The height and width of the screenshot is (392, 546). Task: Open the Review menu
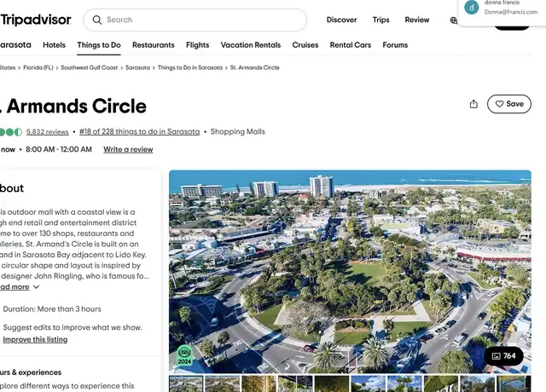coord(417,20)
